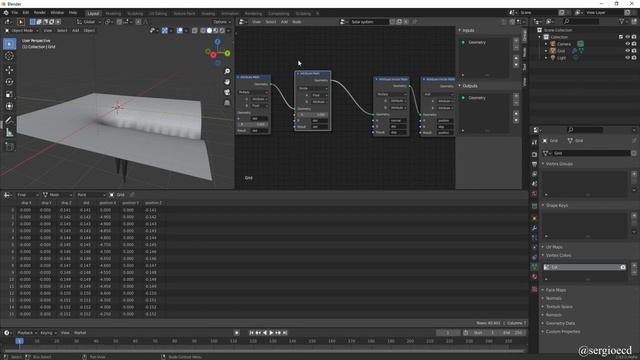
Task: Expand Shape Keys panel
Action: tap(557, 205)
